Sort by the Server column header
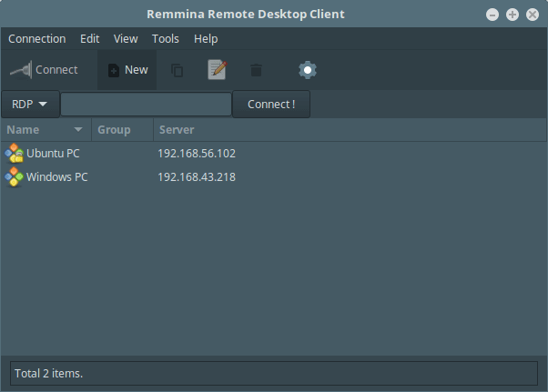The image size is (548, 392). [x=177, y=130]
